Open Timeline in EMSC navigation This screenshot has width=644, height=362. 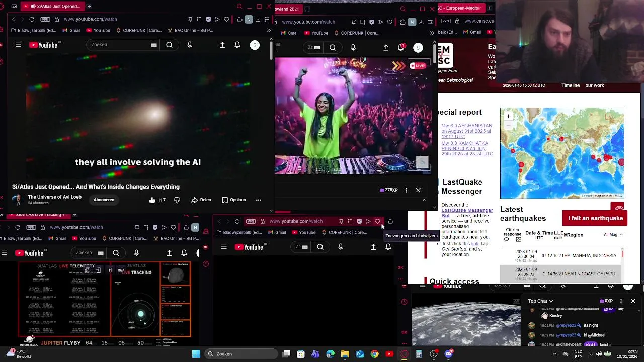point(571,85)
